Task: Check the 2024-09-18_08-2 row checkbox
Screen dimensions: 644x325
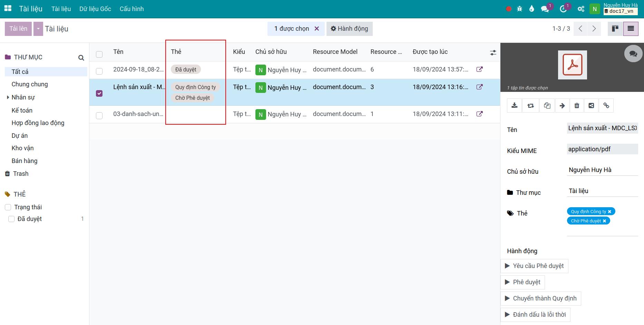Action: [x=99, y=71]
